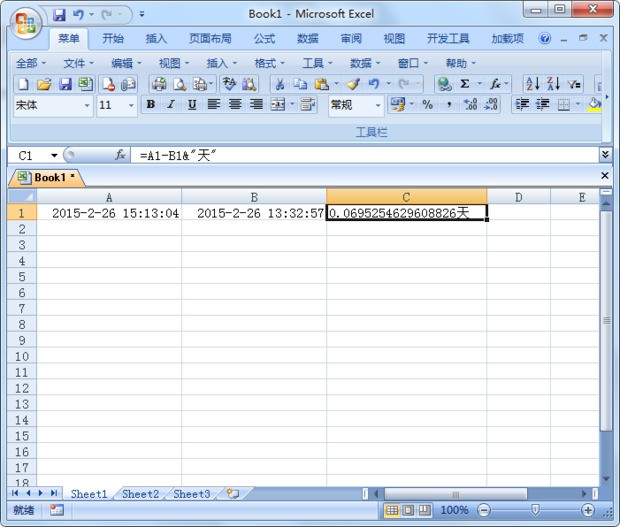Open the font size dropdown showing 11

pyautogui.click(x=130, y=105)
